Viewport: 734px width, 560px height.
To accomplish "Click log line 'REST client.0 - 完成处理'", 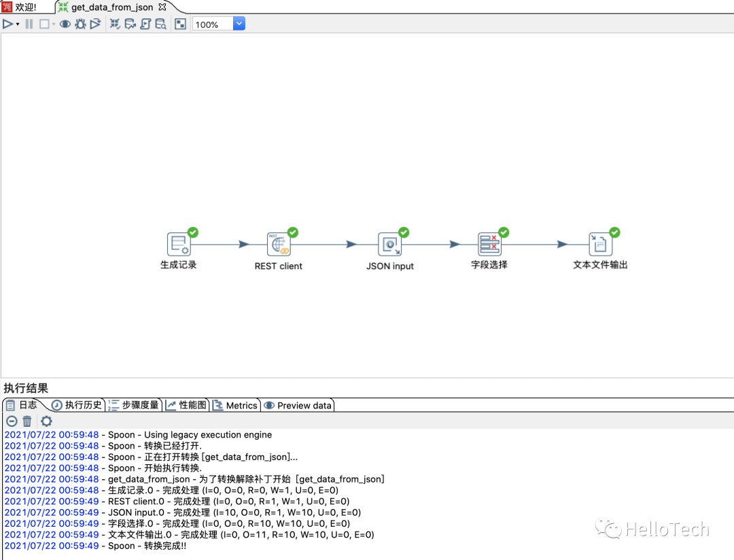I will 177,501.
